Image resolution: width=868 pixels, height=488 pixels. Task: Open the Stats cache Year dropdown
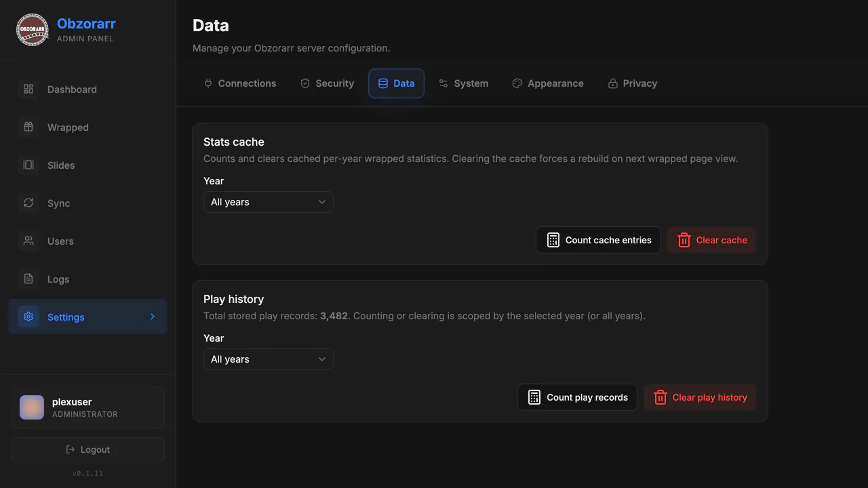(269, 202)
